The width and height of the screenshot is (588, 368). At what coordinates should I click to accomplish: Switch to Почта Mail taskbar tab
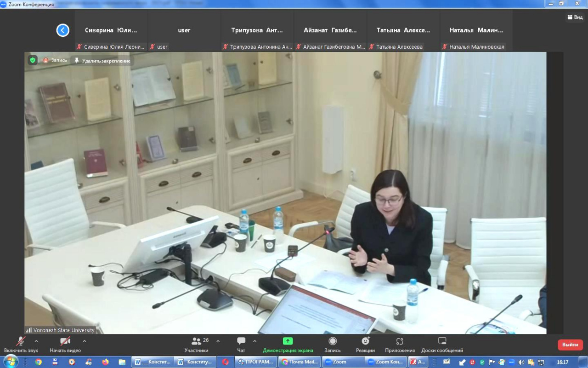[x=299, y=362]
